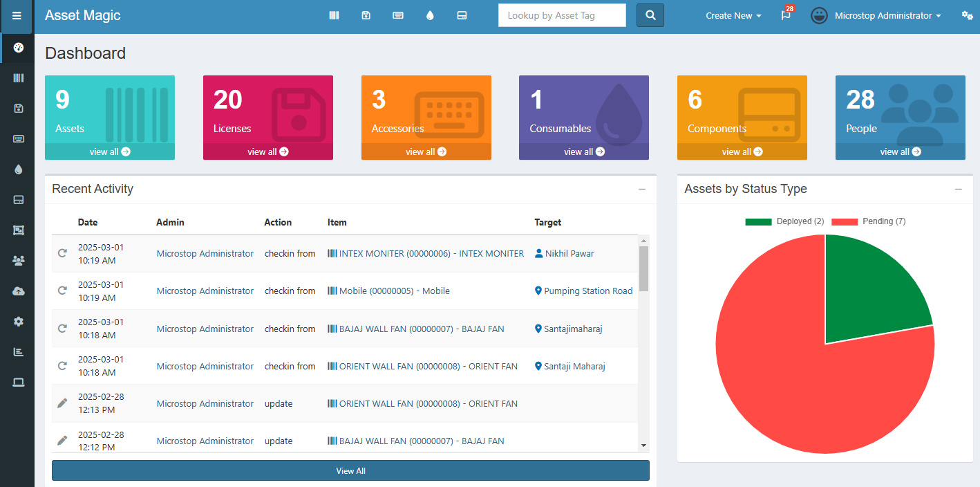Open Microstop Administrator user menu

888,15
